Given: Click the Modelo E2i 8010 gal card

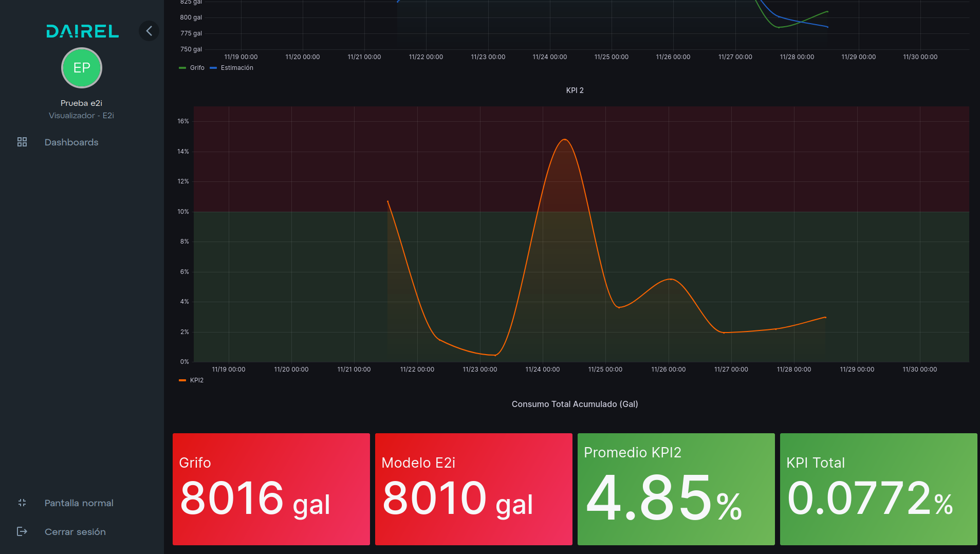Looking at the screenshot, I should pos(474,489).
